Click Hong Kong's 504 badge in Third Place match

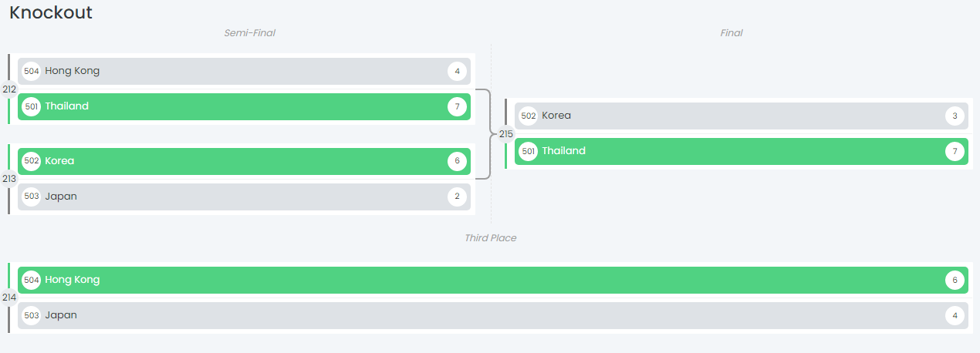32,281
